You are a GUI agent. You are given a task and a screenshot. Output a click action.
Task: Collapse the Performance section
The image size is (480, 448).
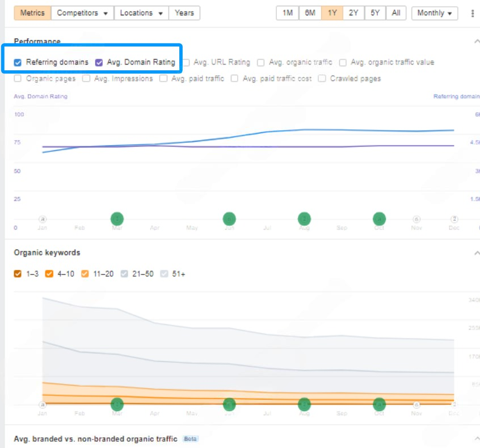pyautogui.click(x=477, y=41)
